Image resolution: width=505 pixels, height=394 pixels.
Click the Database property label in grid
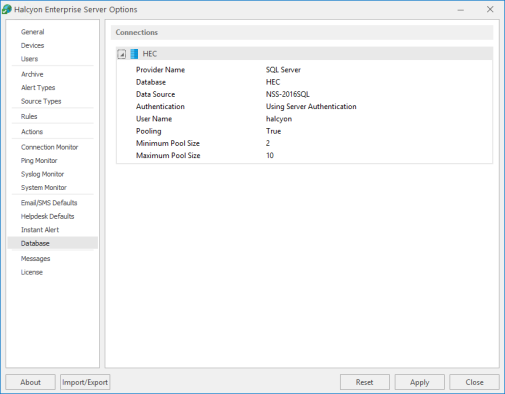[151, 82]
